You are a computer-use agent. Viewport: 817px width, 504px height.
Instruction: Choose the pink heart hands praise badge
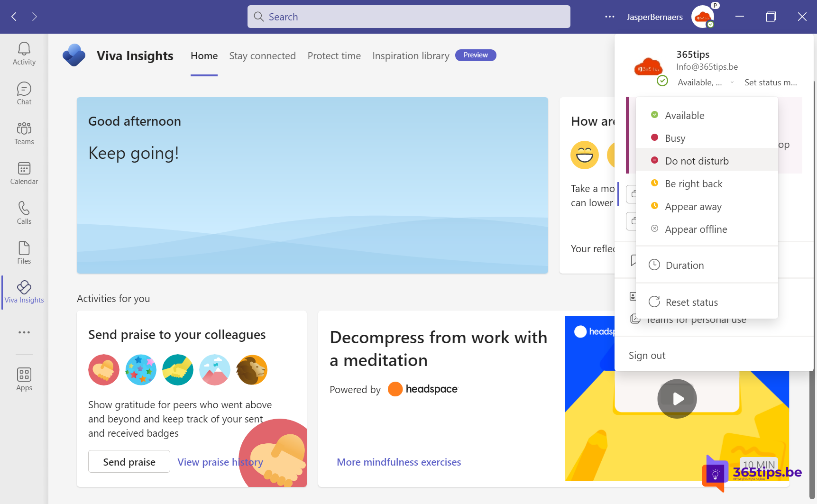click(104, 370)
